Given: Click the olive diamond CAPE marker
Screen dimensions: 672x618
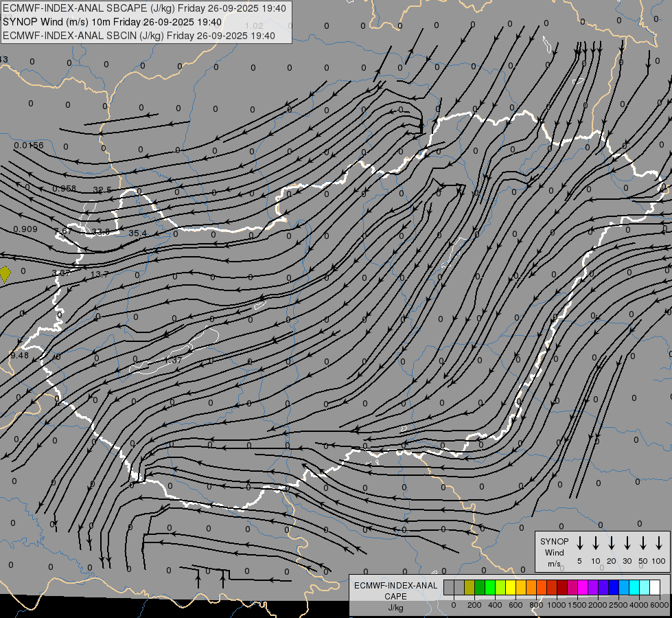Looking at the screenshot, I should coord(5,273).
